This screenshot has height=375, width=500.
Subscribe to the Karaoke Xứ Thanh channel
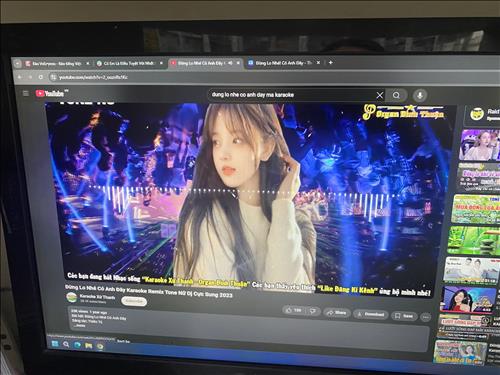point(134,301)
